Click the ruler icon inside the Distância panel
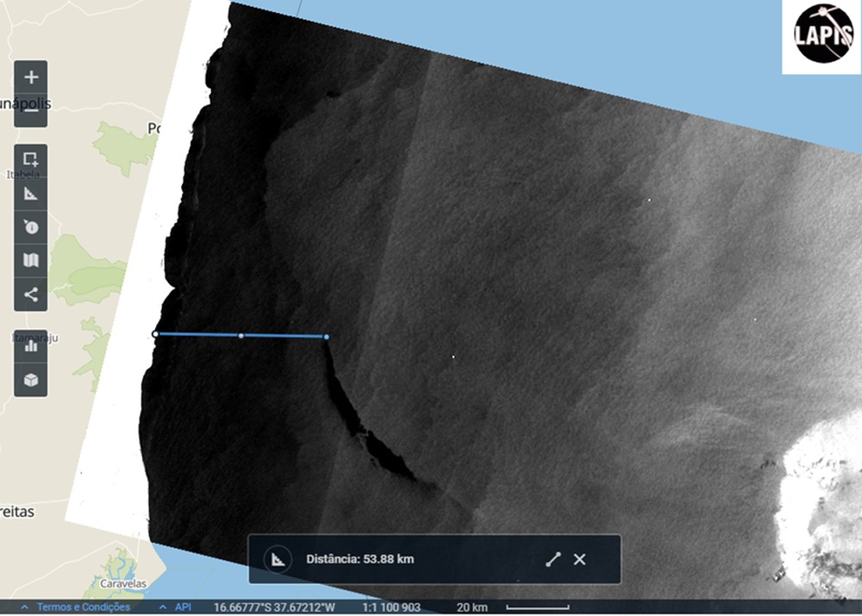The height and width of the screenshot is (616, 862). [x=278, y=559]
